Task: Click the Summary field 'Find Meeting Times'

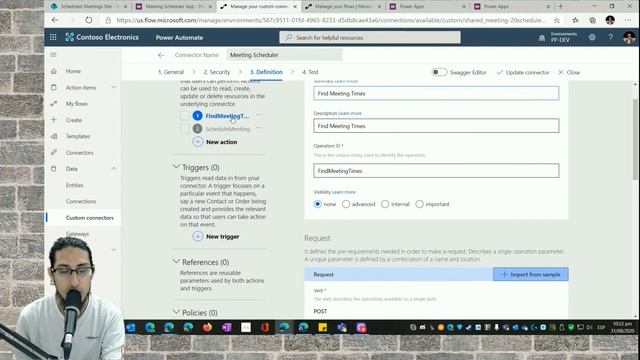Action: 436,93
